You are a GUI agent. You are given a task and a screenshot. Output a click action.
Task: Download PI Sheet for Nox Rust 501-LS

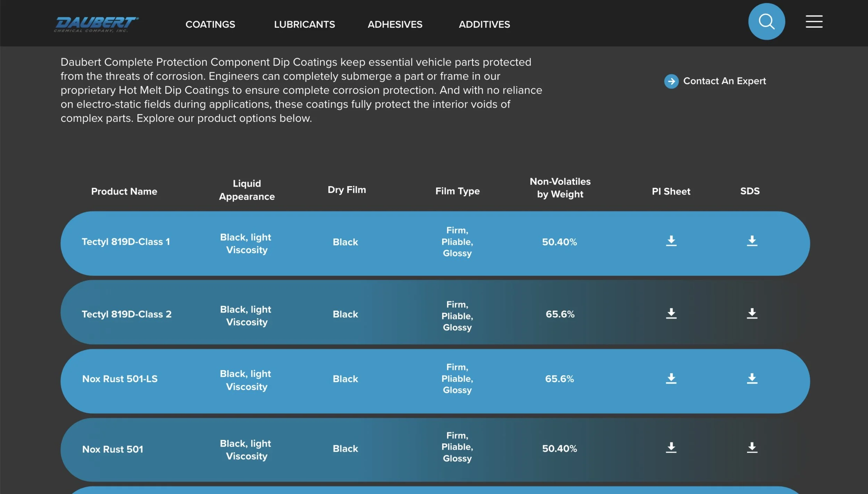[671, 378]
